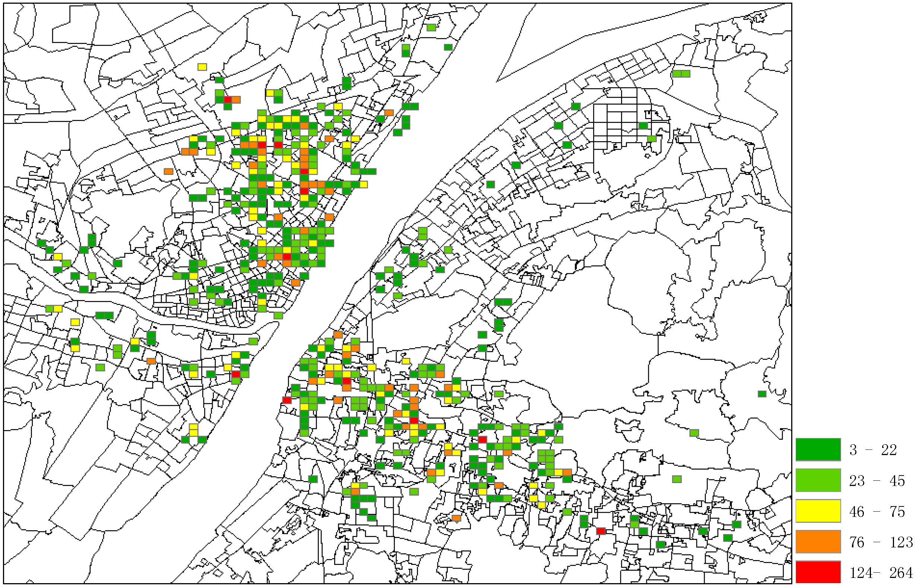
Task: Click the light green cell at the map's top center
Action: pyautogui.click(x=431, y=28)
